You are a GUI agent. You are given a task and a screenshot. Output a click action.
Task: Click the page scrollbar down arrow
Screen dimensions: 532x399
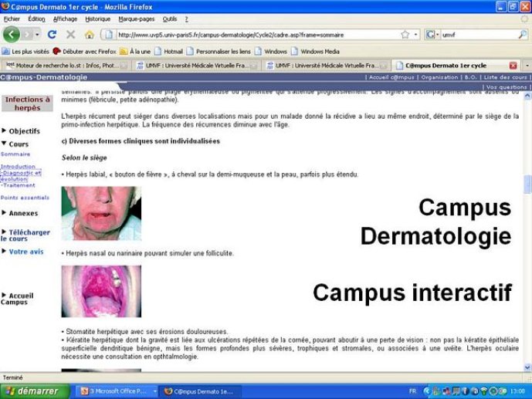click(x=527, y=367)
